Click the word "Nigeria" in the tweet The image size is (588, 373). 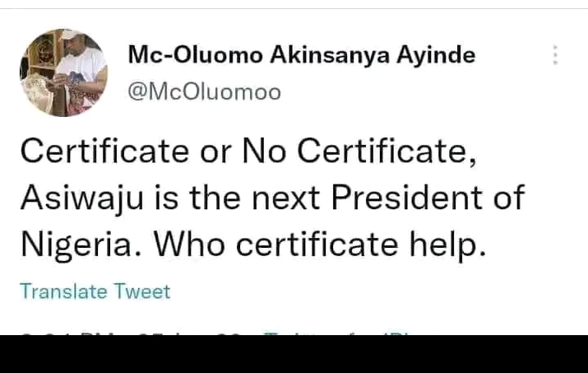[79, 243]
